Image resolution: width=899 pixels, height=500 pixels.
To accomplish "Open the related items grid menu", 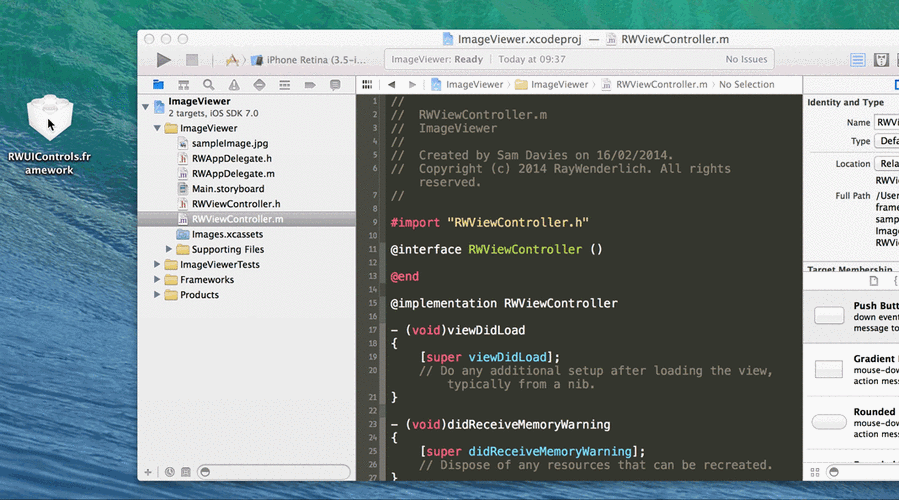I will click(367, 84).
